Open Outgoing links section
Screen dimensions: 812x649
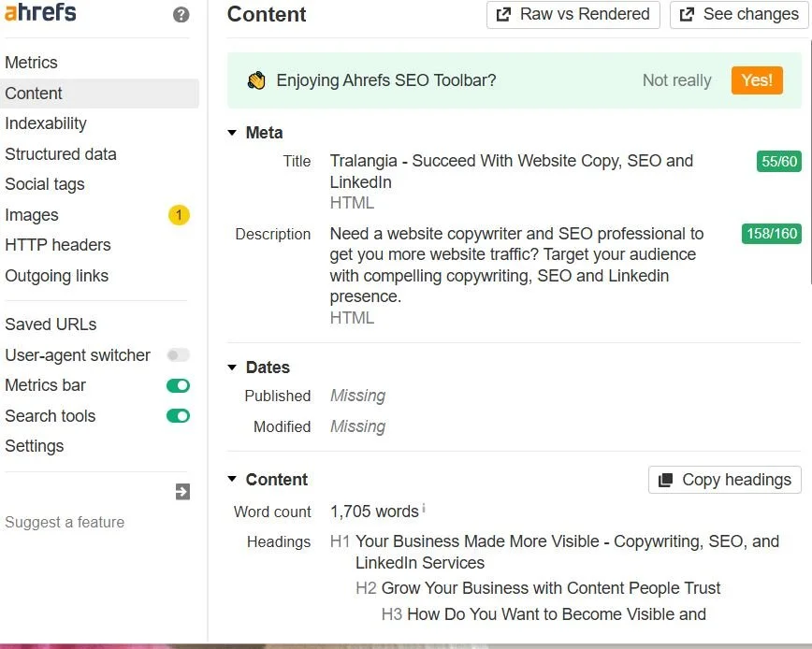tap(57, 276)
